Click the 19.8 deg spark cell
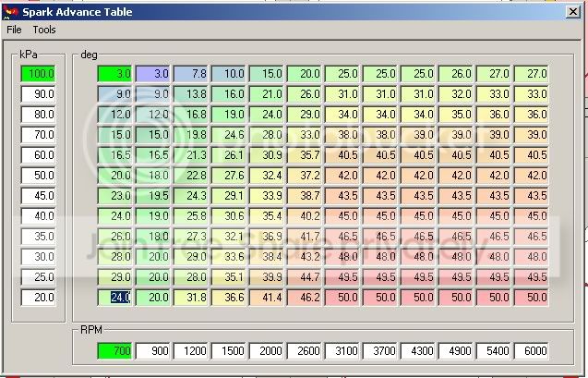Image resolution: width=588 pixels, height=378 pixels. click(x=190, y=134)
